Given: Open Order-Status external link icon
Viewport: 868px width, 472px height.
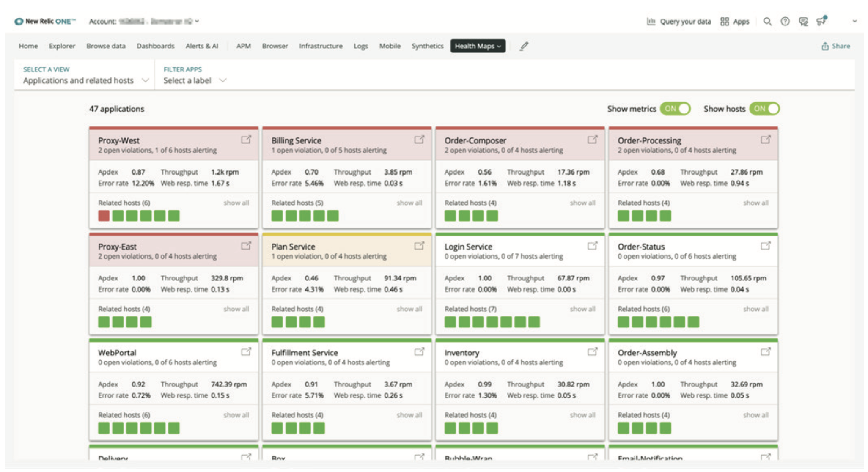Looking at the screenshot, I should (765, 246).
